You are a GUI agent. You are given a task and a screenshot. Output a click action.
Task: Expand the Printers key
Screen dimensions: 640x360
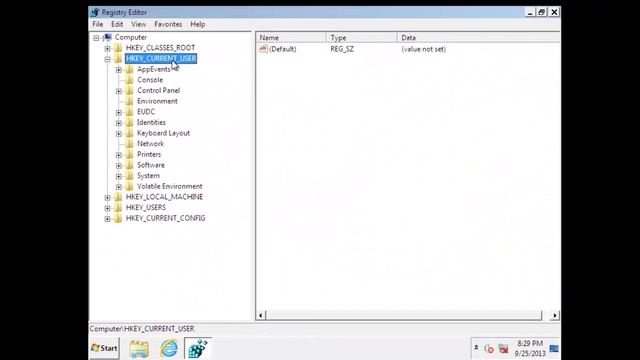[x=119, y=155]
